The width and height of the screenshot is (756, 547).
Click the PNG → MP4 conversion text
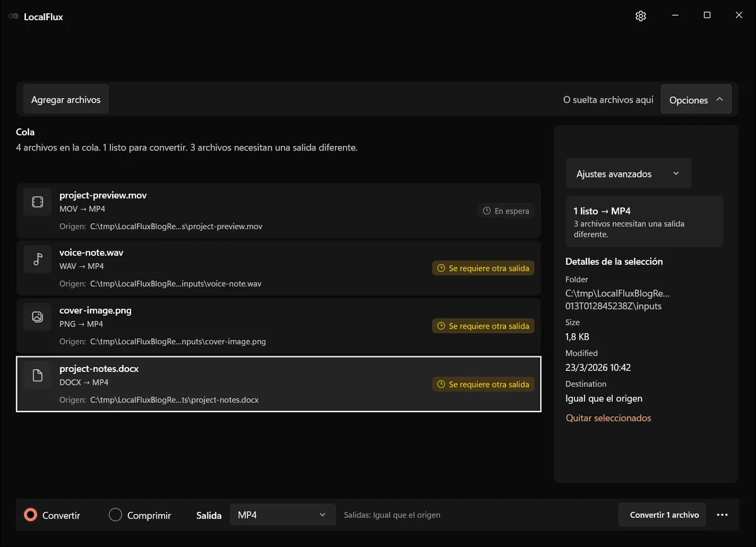tap(81, 324)
